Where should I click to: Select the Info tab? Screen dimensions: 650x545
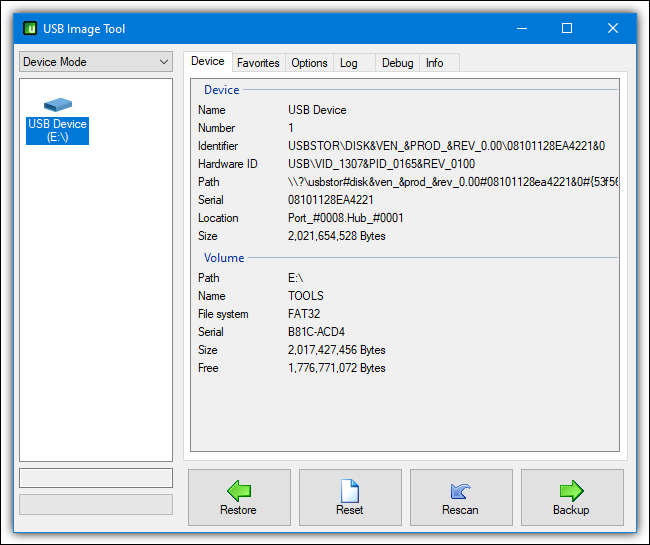coord(434,63)
